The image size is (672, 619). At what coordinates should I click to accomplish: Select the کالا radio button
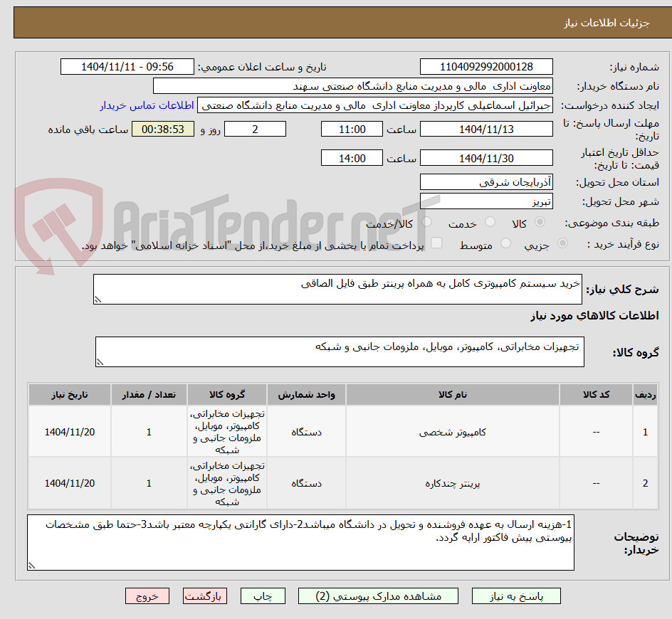[x=540, y=222]
